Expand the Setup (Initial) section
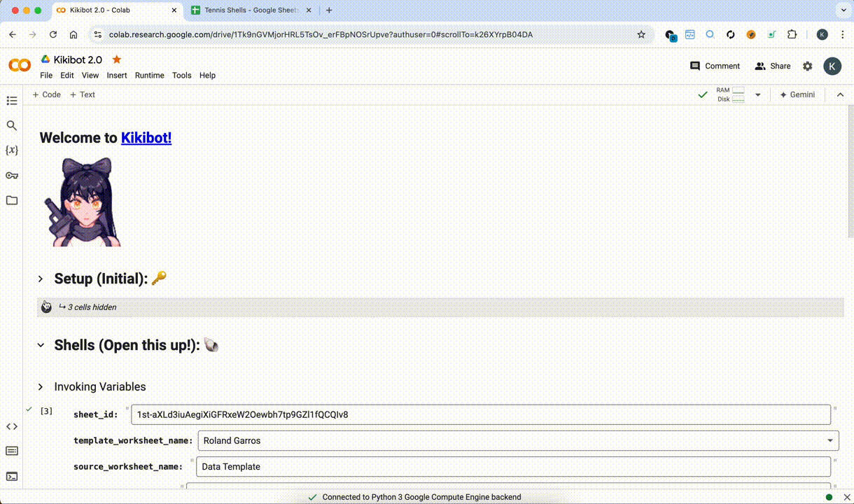The height and width of the screenshot is (504, 854). click(x=41, y=279)
